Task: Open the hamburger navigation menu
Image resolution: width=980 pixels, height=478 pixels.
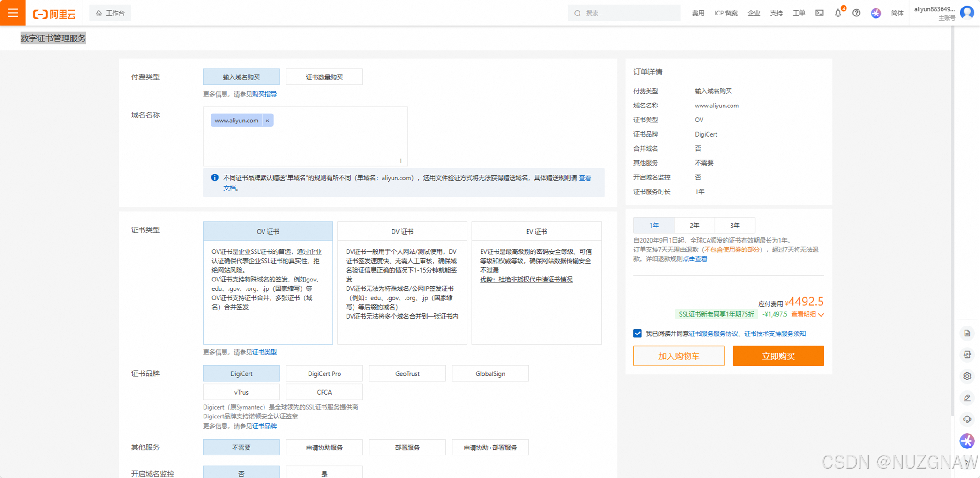Action: 13,13
